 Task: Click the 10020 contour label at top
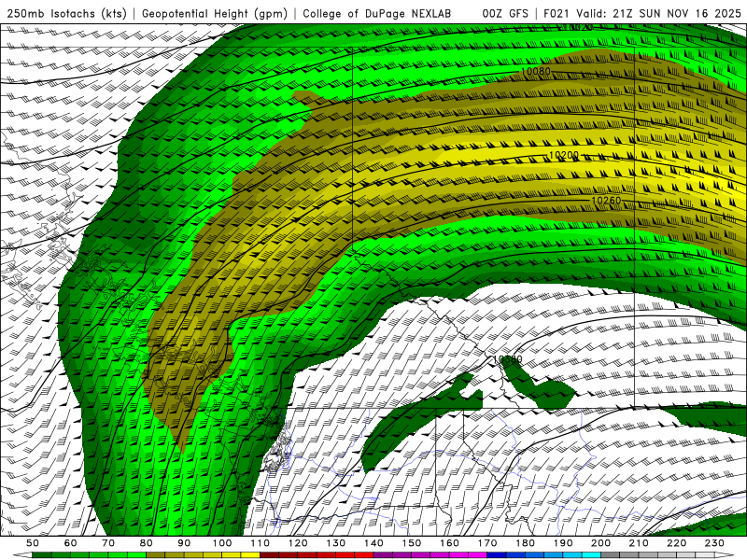tap(578, 28)
